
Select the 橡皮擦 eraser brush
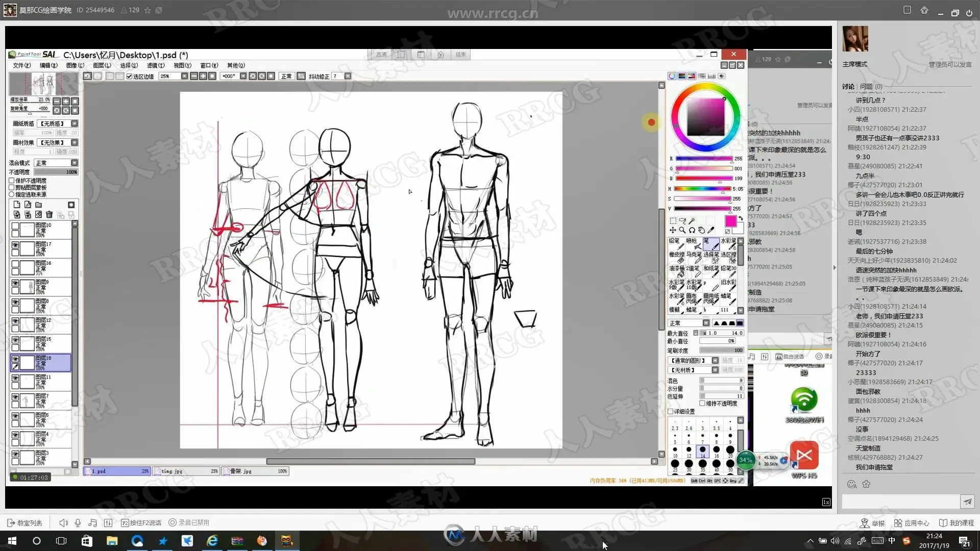(677, 257)
